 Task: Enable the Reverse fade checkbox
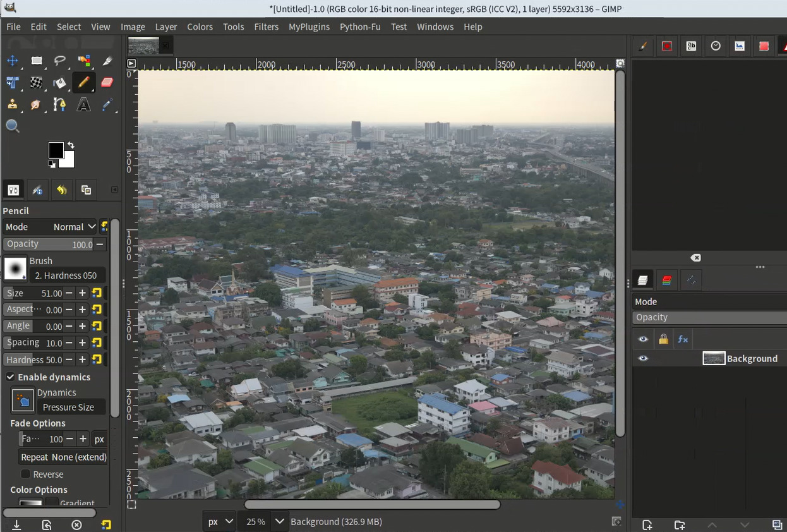[26, 474]
